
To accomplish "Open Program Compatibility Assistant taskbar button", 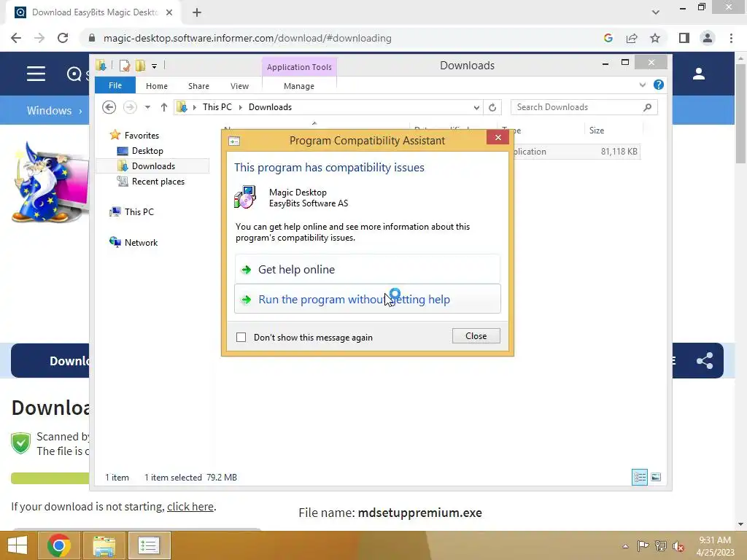I will click(149, 545).
